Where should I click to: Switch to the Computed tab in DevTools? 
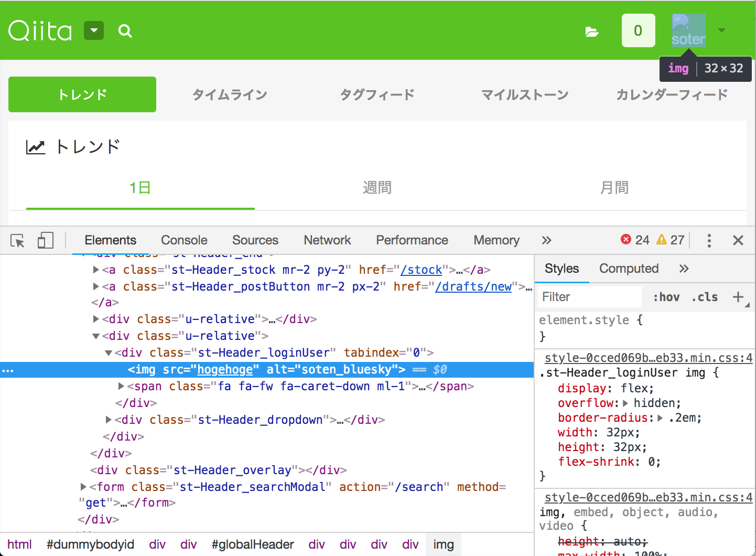tap(629, 268)
